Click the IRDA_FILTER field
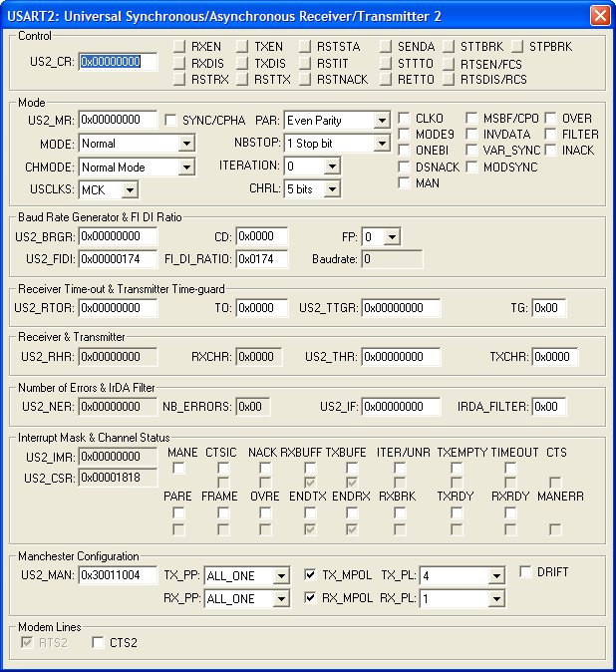 (x=549, y=406)
